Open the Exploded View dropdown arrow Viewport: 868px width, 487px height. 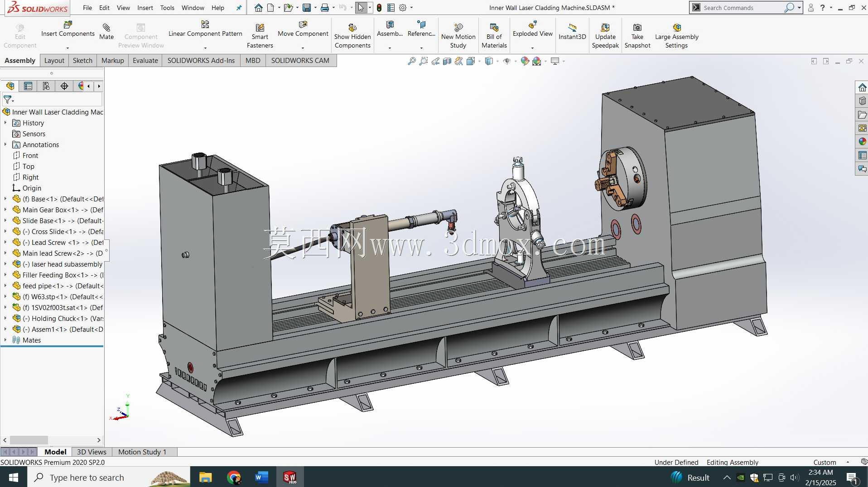(x=532, y=48)
